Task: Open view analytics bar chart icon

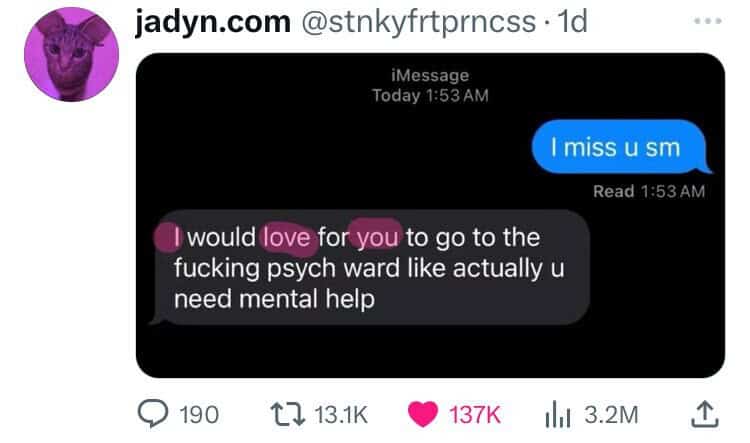Action: point(558,414)
